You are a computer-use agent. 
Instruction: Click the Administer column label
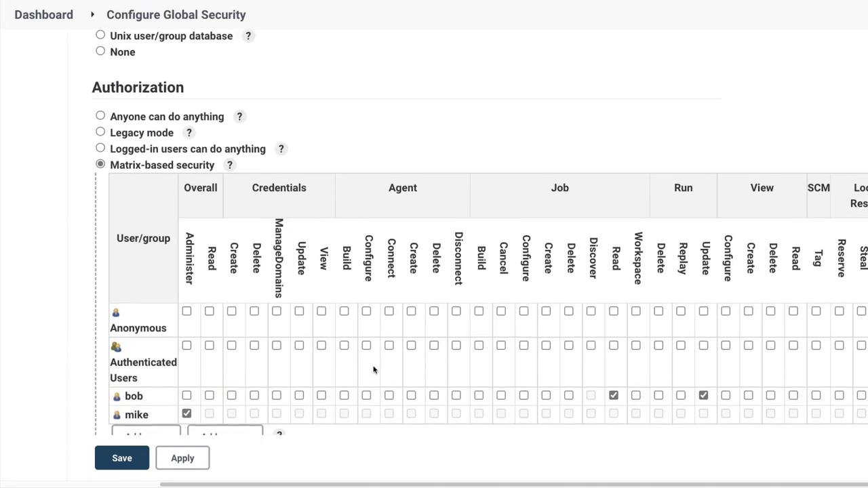(189, 258)
